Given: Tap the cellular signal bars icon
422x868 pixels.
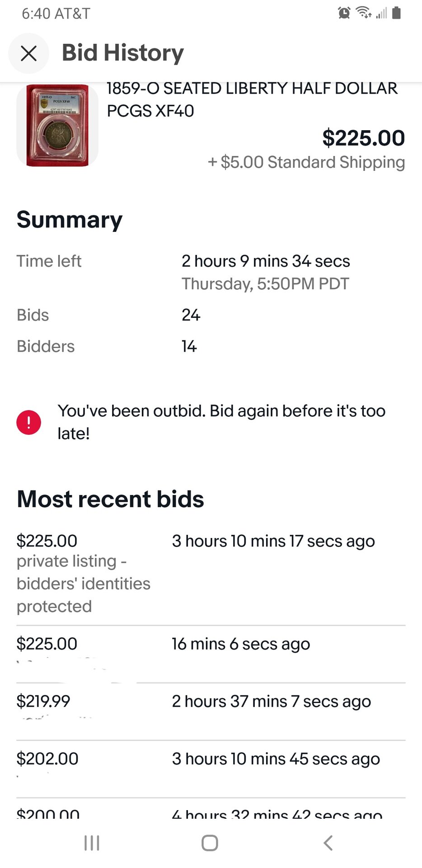Looking at the screenshot, I should click(381, 13).
